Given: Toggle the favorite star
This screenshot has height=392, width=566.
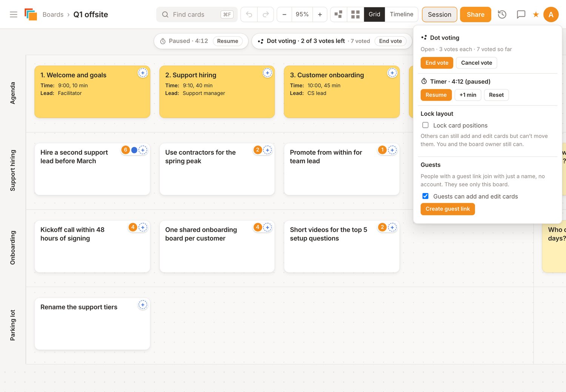Looking at the screenshot, I should click(x=536, y=14).
